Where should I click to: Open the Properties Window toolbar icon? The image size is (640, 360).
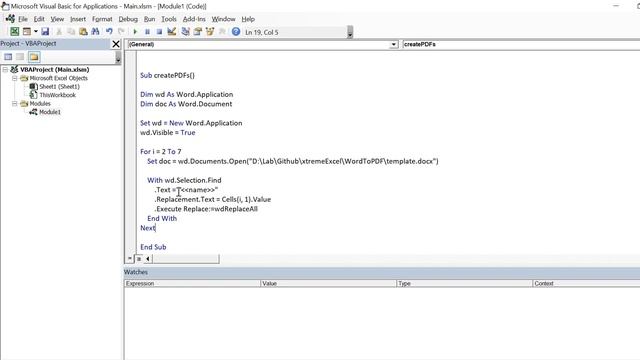coord(198,31)
